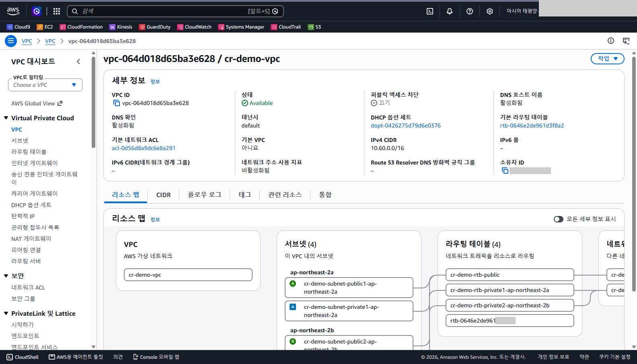This screenshot has width=637, height=364.
Task: Open CloudShell in the bottom bar
Action: (23, 357)
